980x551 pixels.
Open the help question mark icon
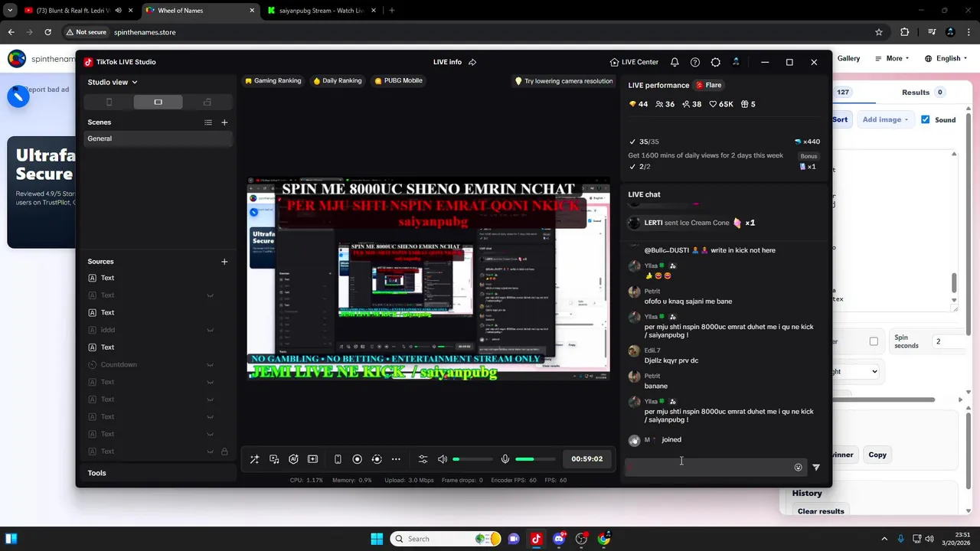coord(695,62)
